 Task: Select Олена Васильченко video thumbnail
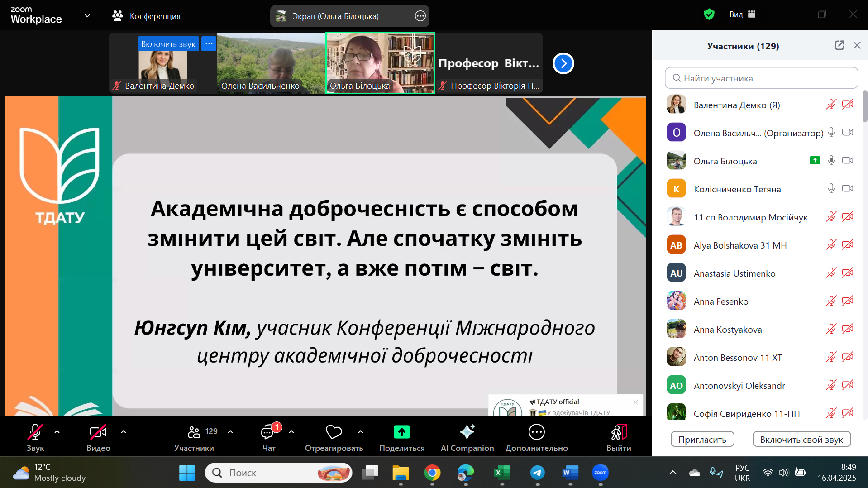[272, 63]
